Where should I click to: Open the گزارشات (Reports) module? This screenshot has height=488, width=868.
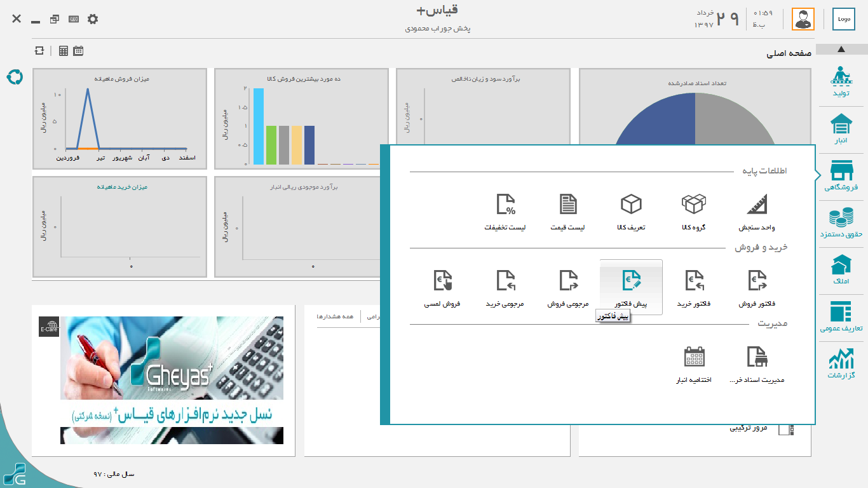[841, 364]
